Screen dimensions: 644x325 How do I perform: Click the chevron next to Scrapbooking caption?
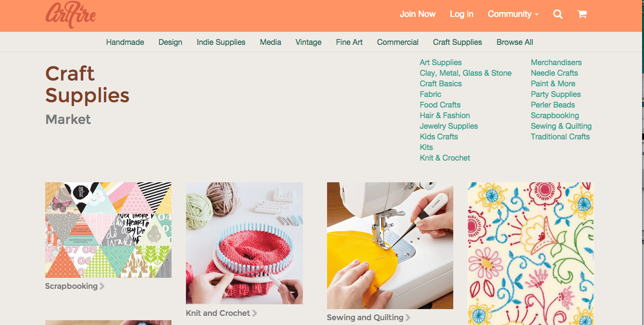click(102, 286)
